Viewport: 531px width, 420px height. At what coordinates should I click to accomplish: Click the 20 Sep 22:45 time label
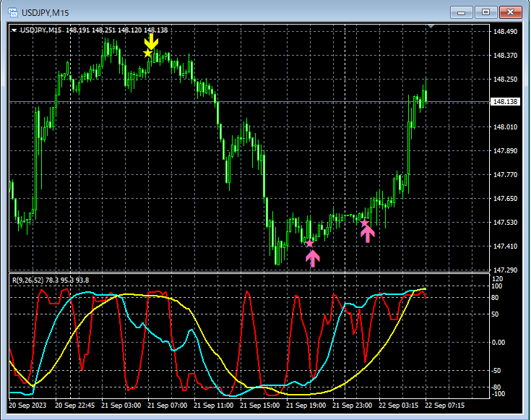[75, 406]
